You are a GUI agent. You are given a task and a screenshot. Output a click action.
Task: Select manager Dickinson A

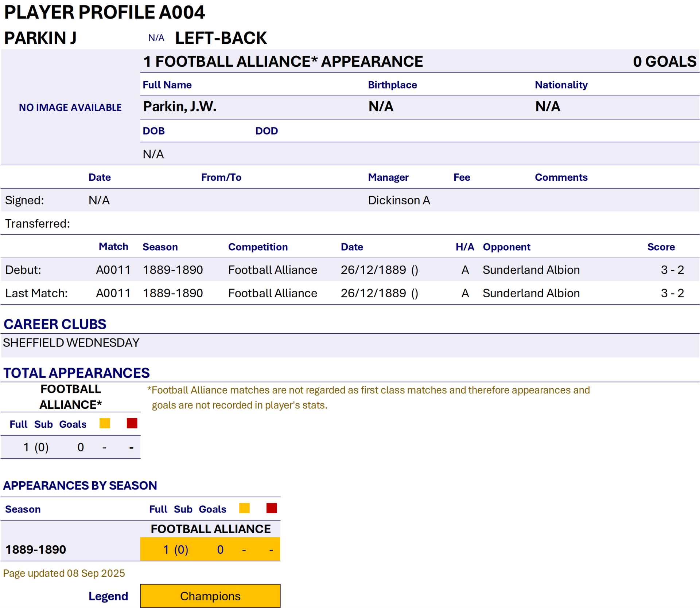[399, 200]
